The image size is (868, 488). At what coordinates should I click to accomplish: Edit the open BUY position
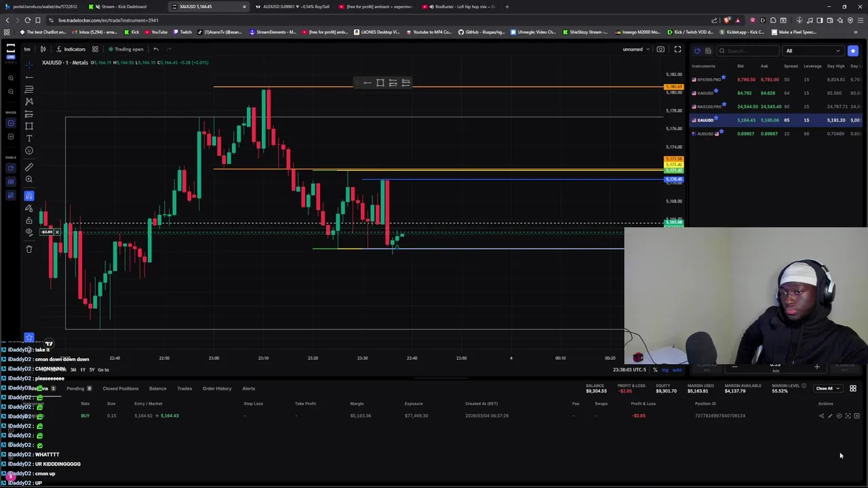coord(830,416)
